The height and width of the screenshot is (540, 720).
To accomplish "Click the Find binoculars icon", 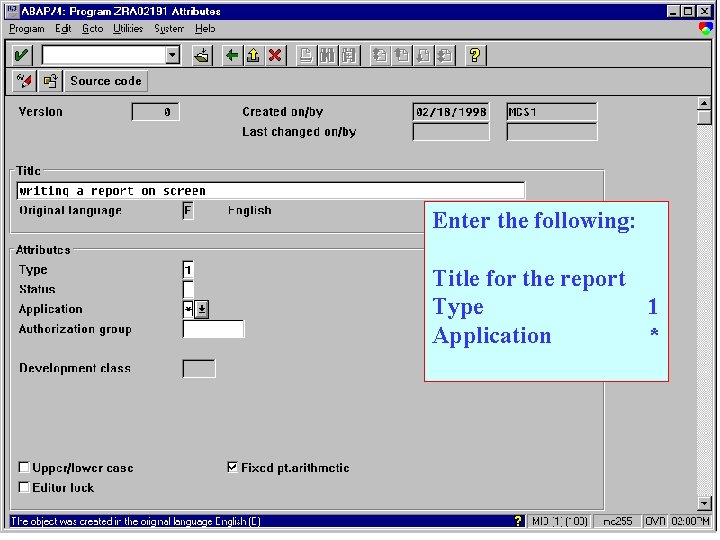I will pos(327,56).
